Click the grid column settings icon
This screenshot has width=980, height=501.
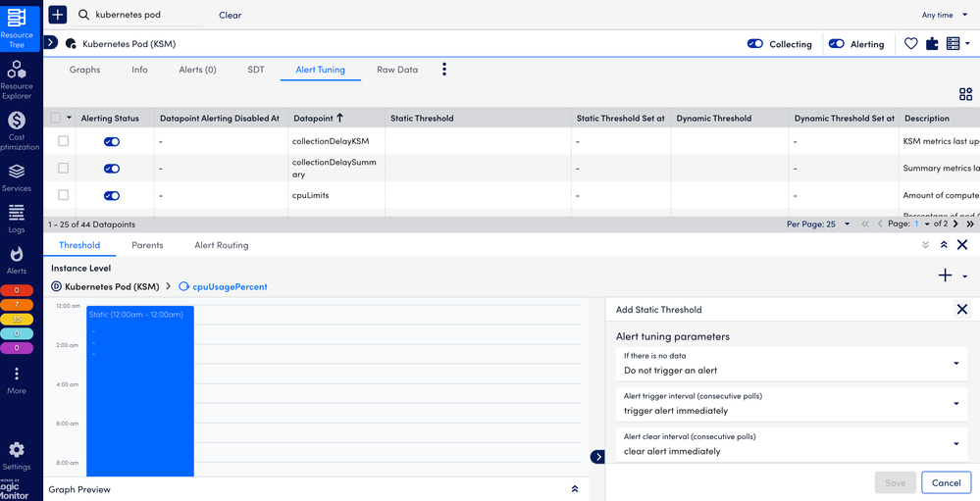pyautogui.click(x=965, y=94)
